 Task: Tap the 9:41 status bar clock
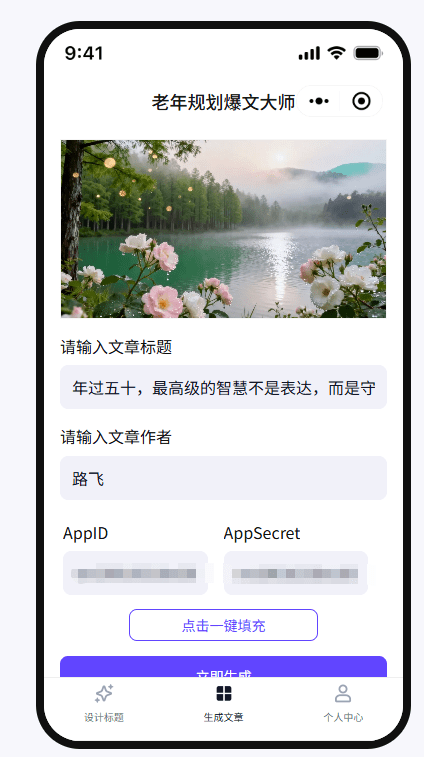click(x=84, y=53)
